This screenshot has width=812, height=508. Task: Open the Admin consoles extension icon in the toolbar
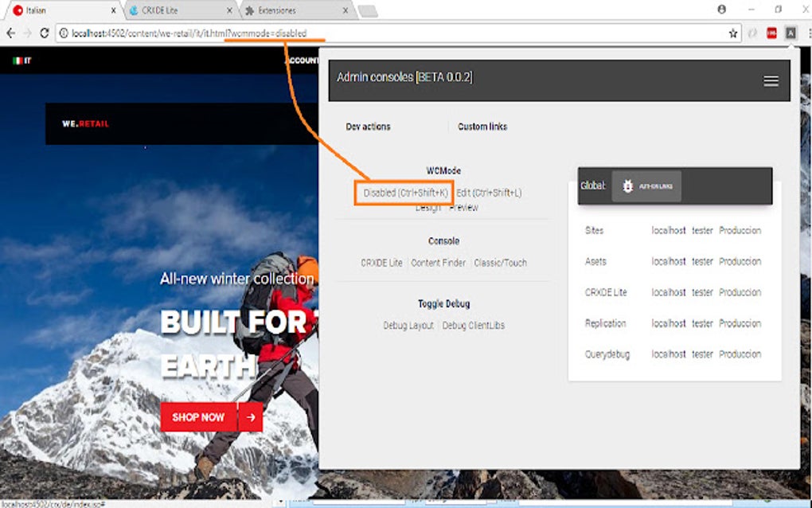tap(791, 33)
